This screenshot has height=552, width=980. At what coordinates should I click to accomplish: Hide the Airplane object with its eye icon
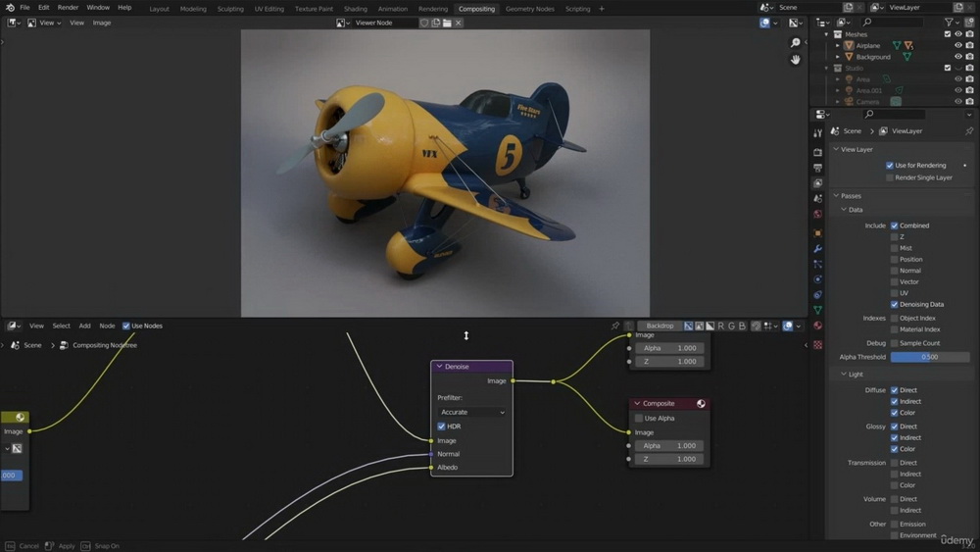(958, 46)
